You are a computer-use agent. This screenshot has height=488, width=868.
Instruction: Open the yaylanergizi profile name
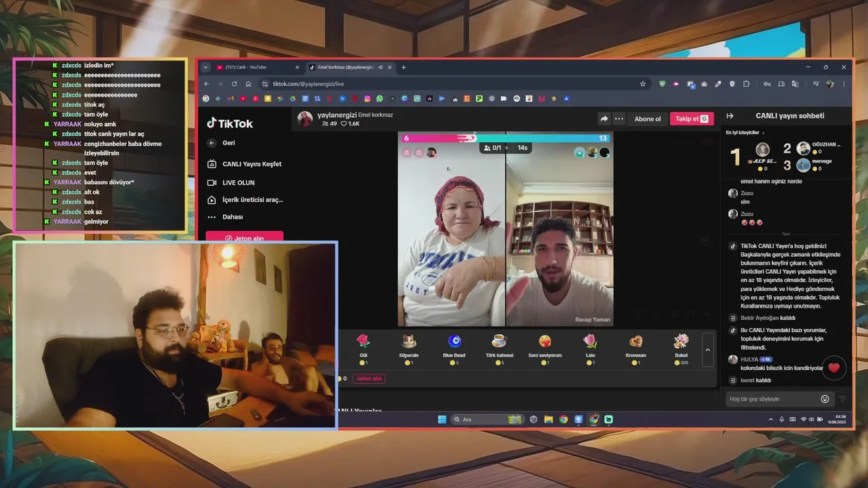(336, 115)
